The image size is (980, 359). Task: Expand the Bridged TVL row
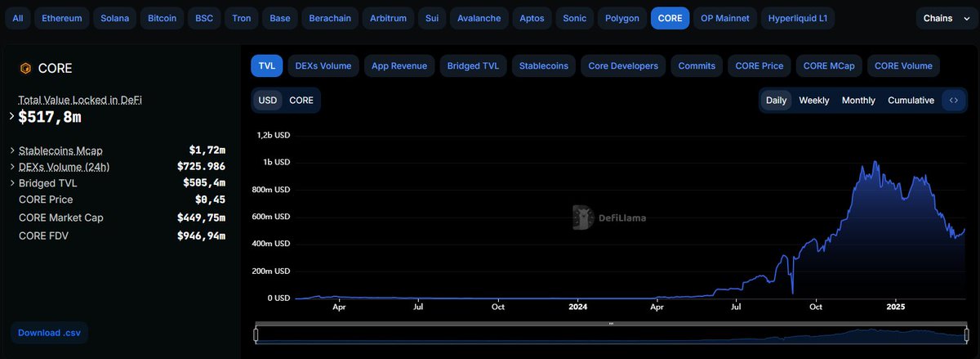[12, 183]
